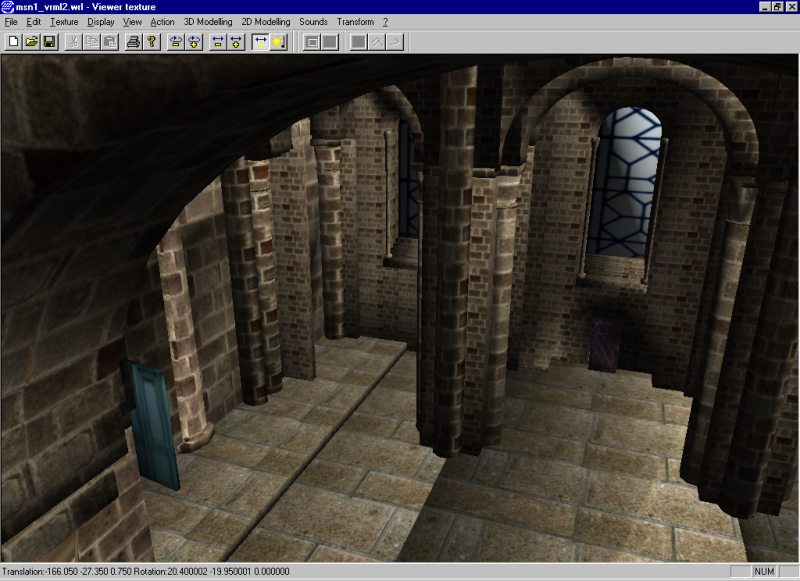This screenshot has width=800, height=581.
Task: Open the Sounds menu
Action: (313, 21)
